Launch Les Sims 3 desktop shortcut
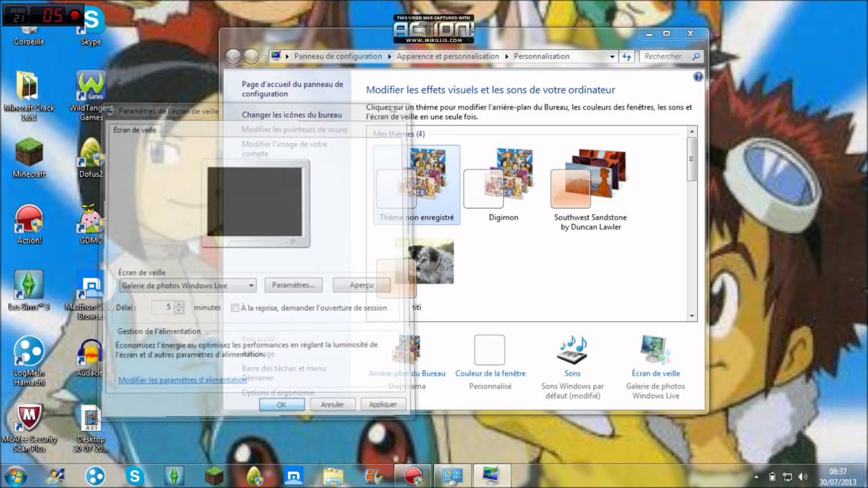 click(x=29, y=290)
